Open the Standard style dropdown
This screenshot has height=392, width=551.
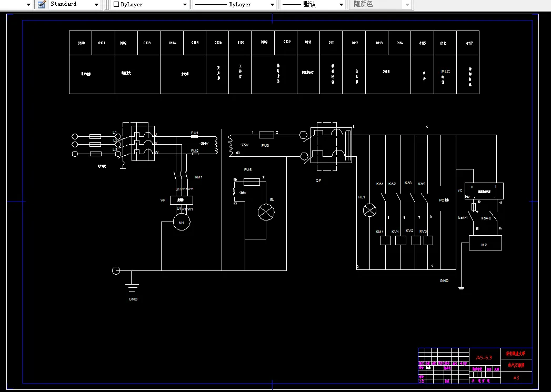(96, 5)
